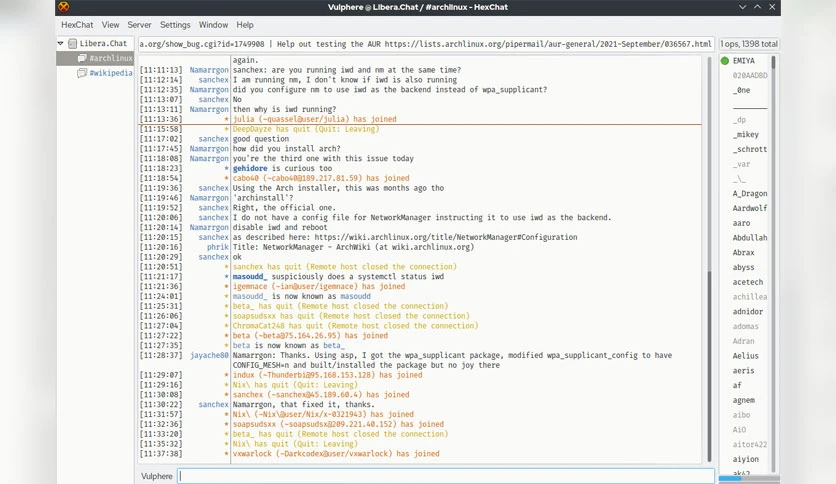Select user A_Dragon in user list
The height and width of the screenshot is (484, 836).
(x=750, y=193)
